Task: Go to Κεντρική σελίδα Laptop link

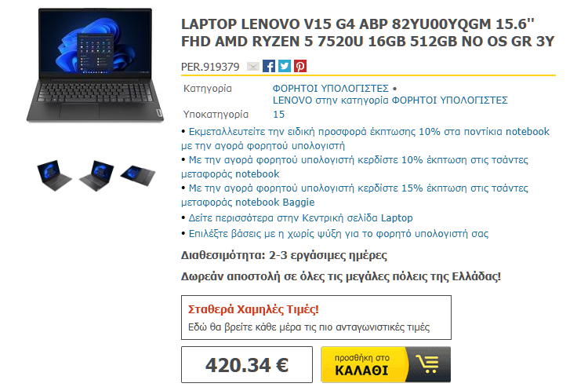Action: [x=300, y=218]
